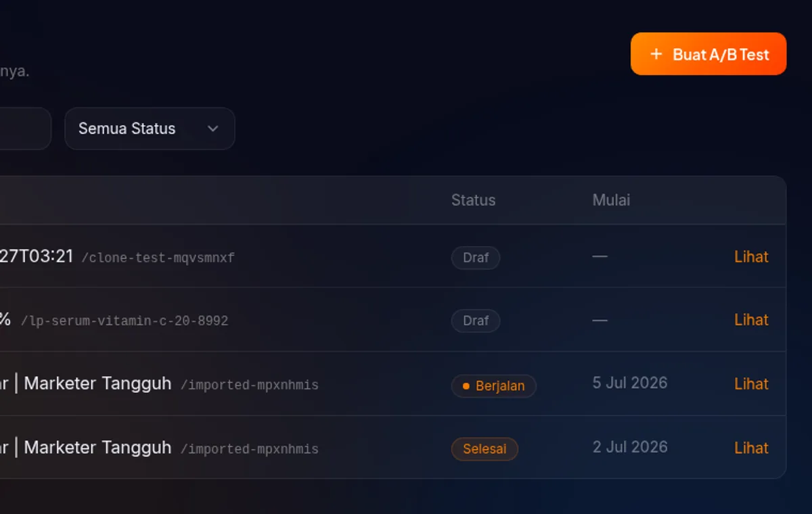812x514 pixels.
Task: Click the 2 Jul 2026 start date
Action: tap(630, 447)
